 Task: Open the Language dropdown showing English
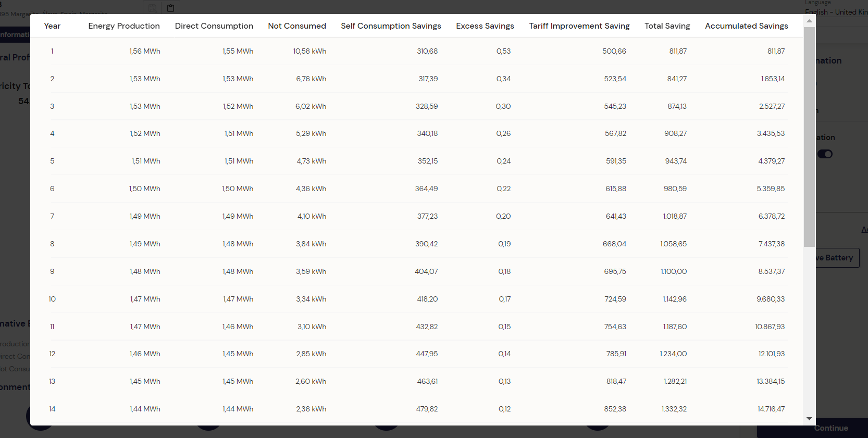coord(836,12)
